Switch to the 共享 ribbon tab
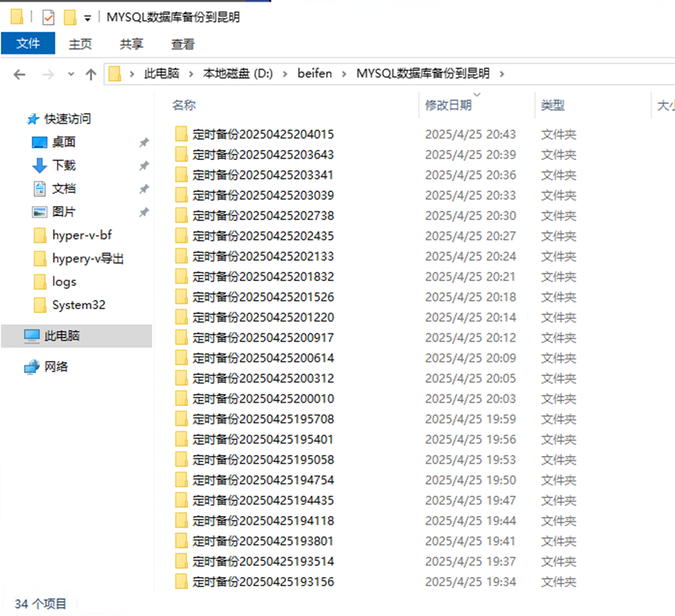 [131, 44]
